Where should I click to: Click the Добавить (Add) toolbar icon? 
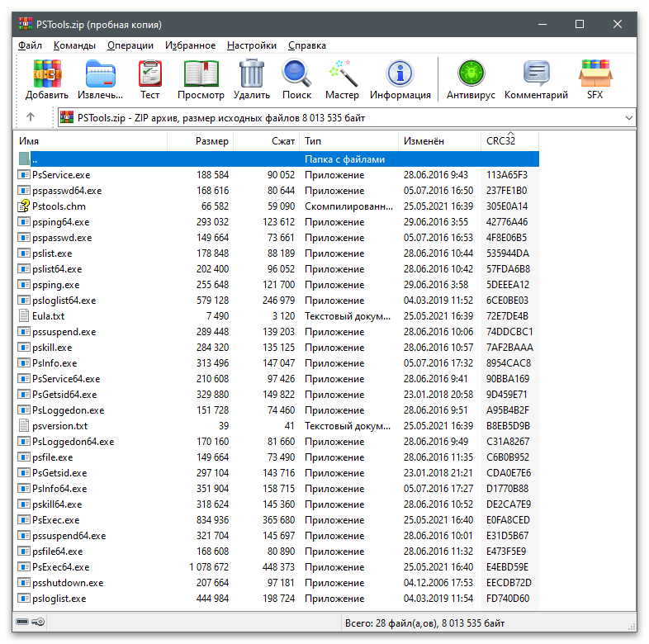[x=47, y=73]
